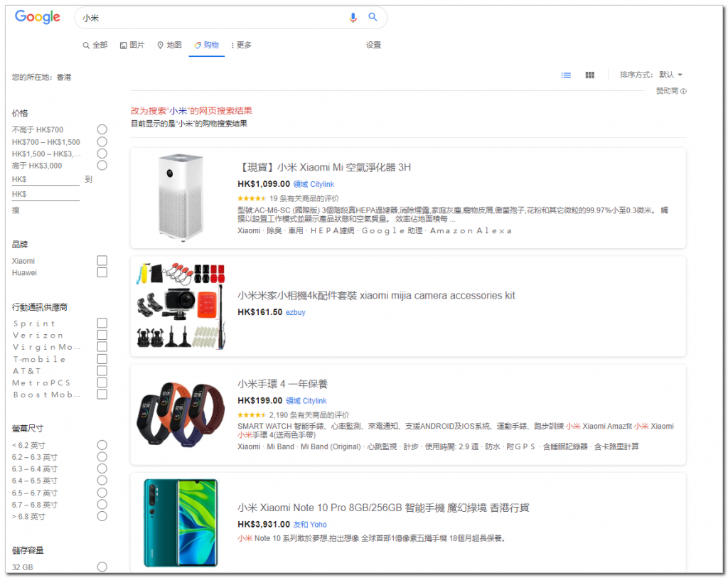Switch to grid view layout icon
Screen dimensions: 728x578
tap(589, 75)
